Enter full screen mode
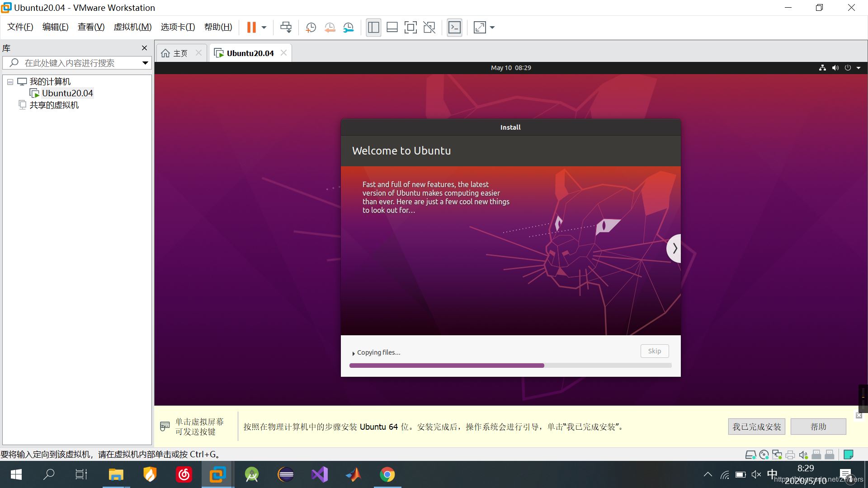 click(x=410, y=28)
